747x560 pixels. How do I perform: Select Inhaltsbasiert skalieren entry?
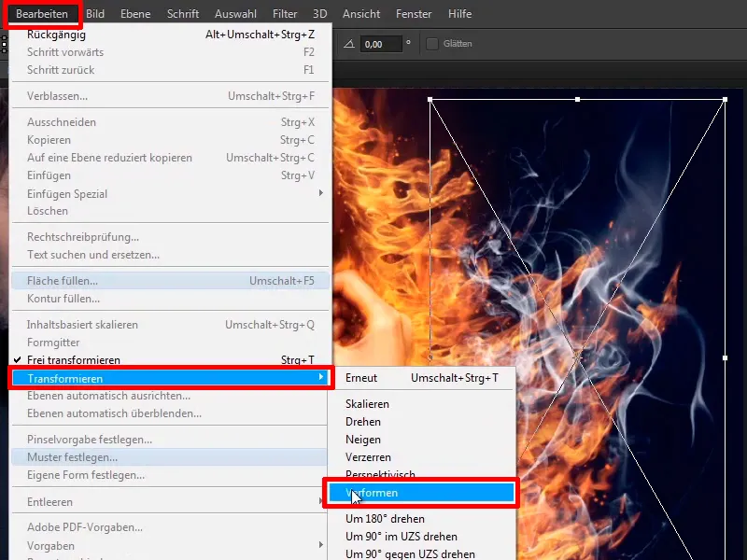tap(171, 324)
